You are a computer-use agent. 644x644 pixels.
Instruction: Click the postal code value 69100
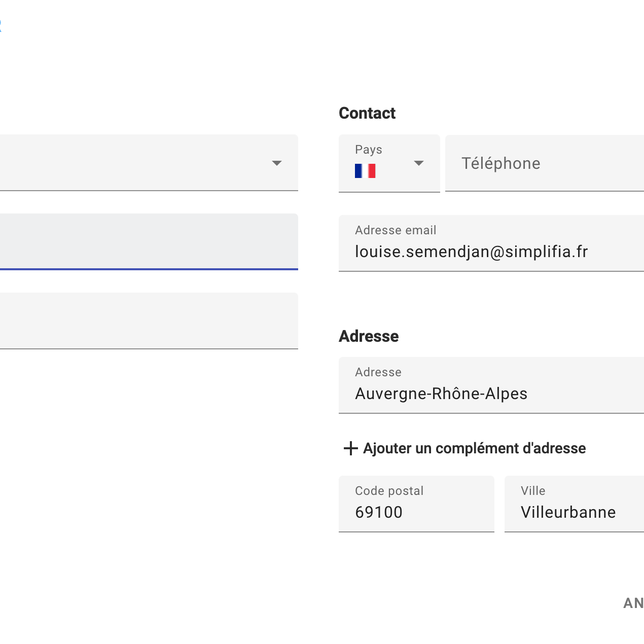pyautogui.click(x=379, y=512)
